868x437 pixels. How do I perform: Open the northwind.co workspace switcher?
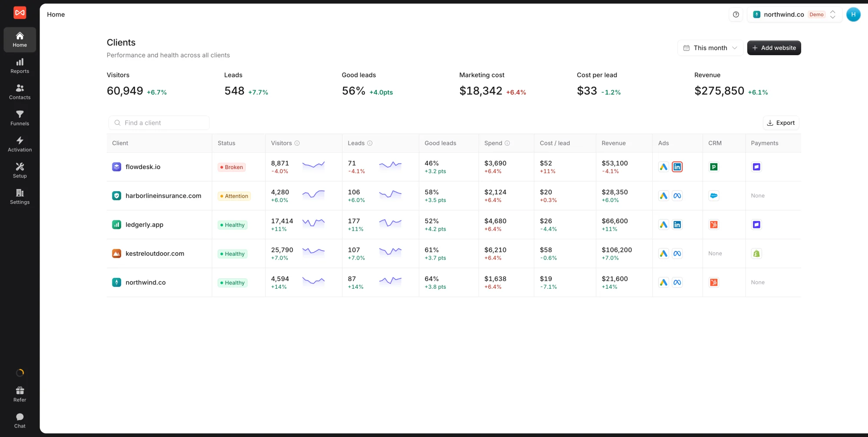pyautogui.click(x=794, y=14)
